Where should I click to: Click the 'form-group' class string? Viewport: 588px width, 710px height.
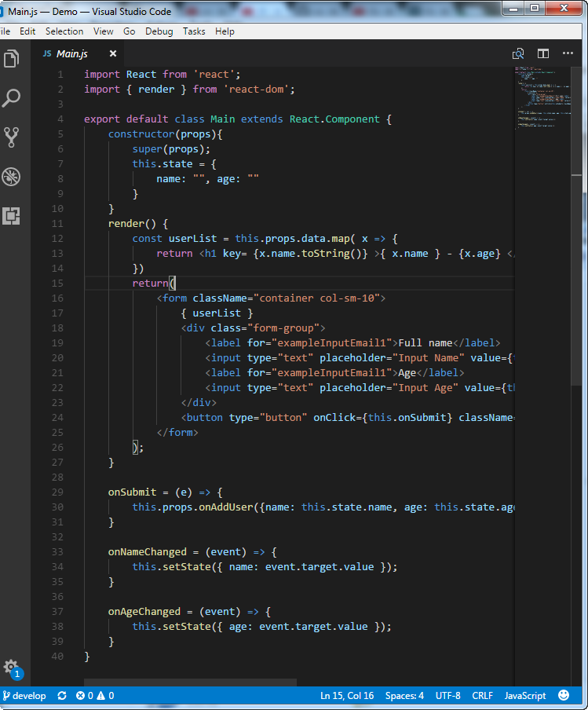point(283,328)
